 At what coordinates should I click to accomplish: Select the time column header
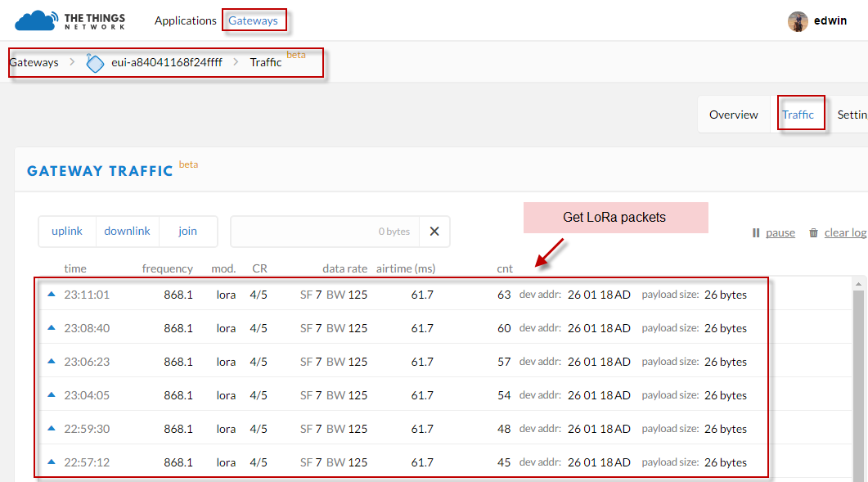tap(75, 268)
